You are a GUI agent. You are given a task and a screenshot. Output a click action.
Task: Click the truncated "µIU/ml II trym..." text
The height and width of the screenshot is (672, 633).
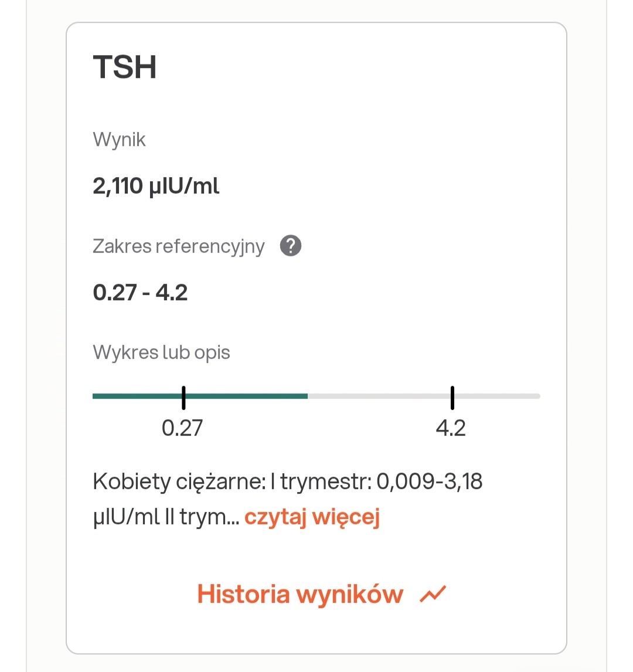click(x=166, y=517)
